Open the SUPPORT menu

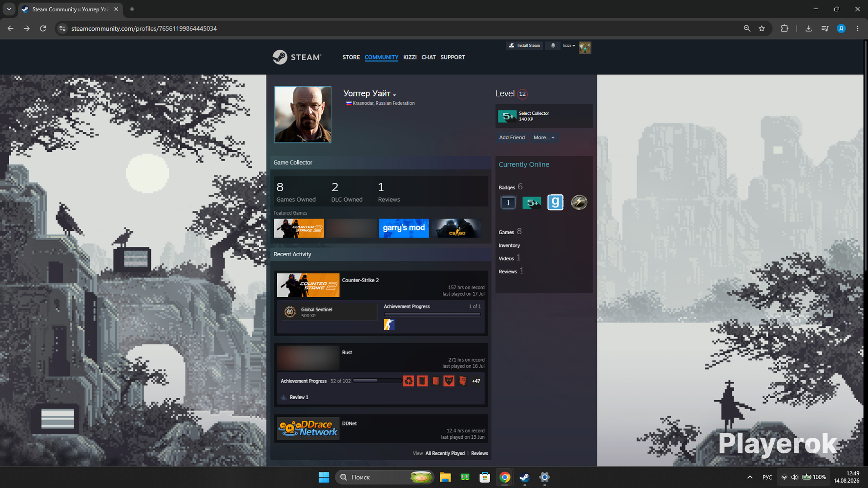[453, 57]
